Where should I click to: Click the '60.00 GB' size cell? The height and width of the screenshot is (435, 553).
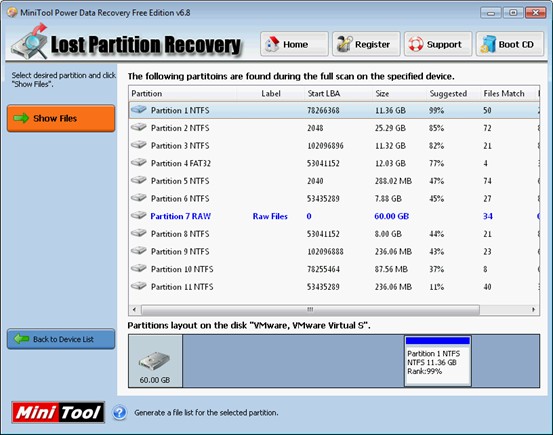coord(391,216)
